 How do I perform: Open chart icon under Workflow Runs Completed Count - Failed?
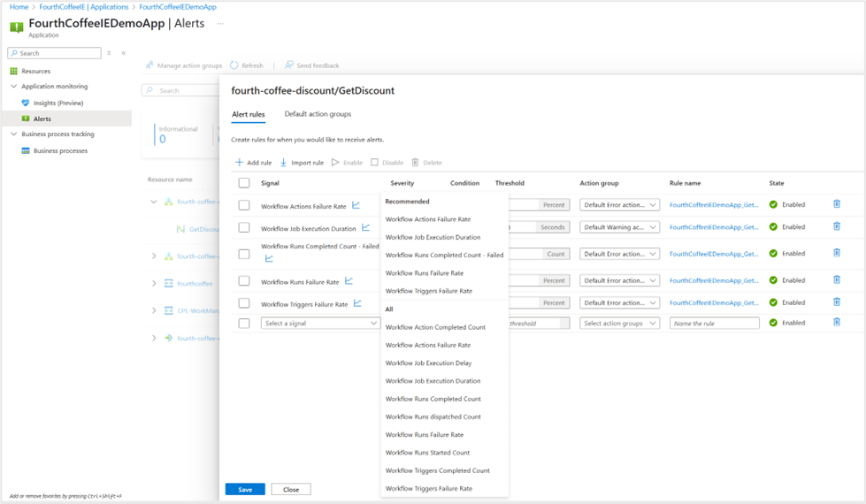click(269, 258)
